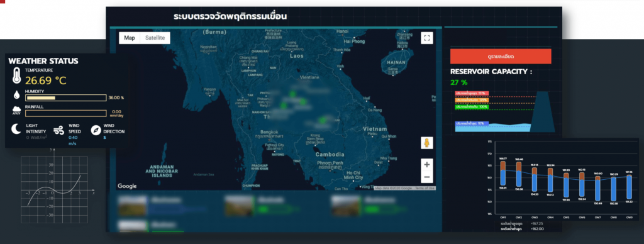Switch to the Map view tab
Screen dimensions: 644x244
(130, 38)
